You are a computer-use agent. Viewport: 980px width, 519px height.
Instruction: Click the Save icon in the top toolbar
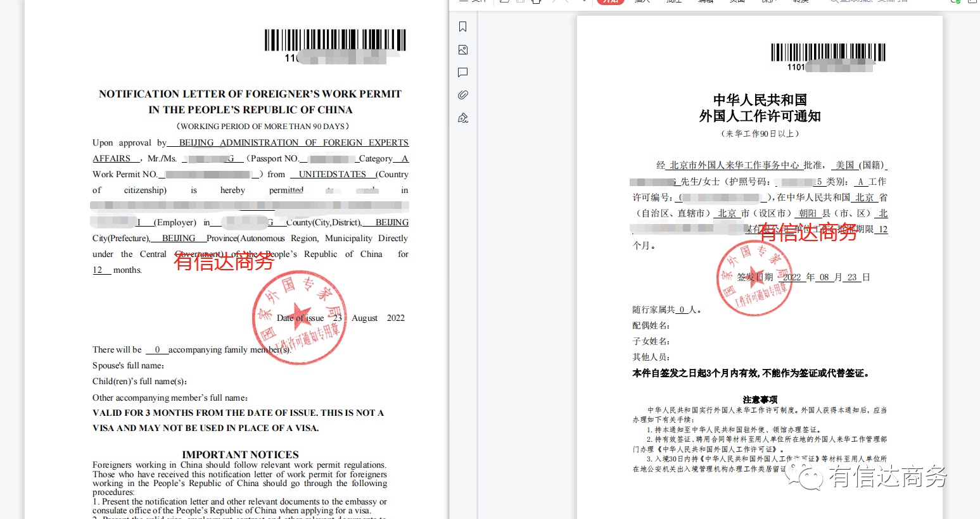pos(504,3)
